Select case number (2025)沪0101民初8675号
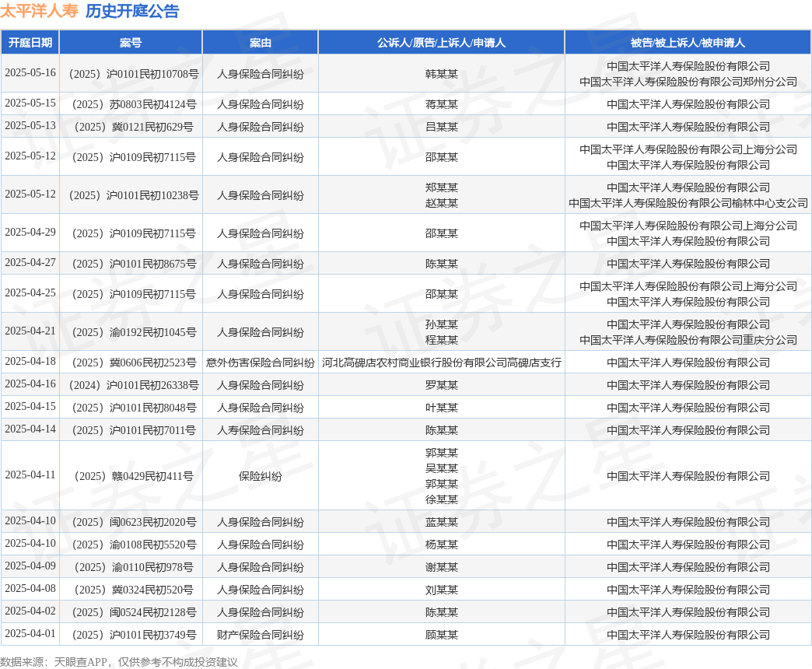This screenshot has width=812, height=669. (134, 264)
